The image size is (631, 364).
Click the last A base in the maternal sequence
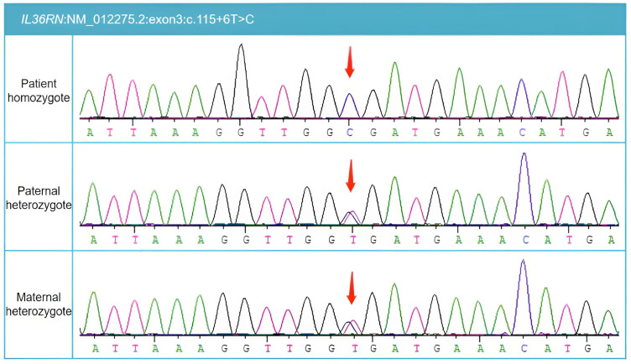click(x=608, y=347)
